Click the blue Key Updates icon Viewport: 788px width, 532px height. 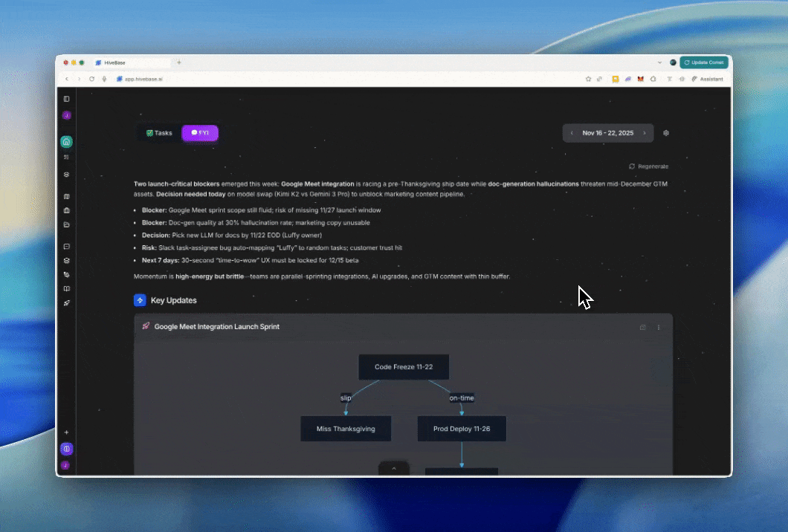pyautogui.click(x=140, y=300)
